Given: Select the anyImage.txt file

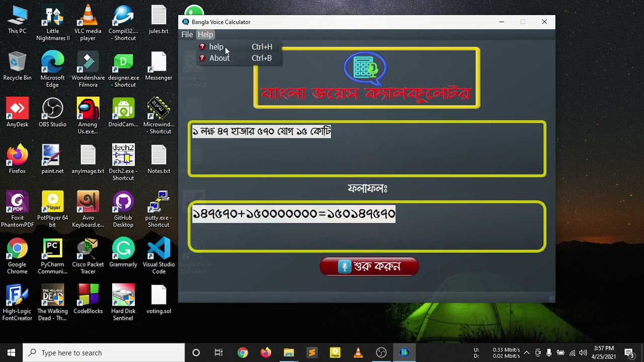Looking at the screenshot, I should pos(88,160).
